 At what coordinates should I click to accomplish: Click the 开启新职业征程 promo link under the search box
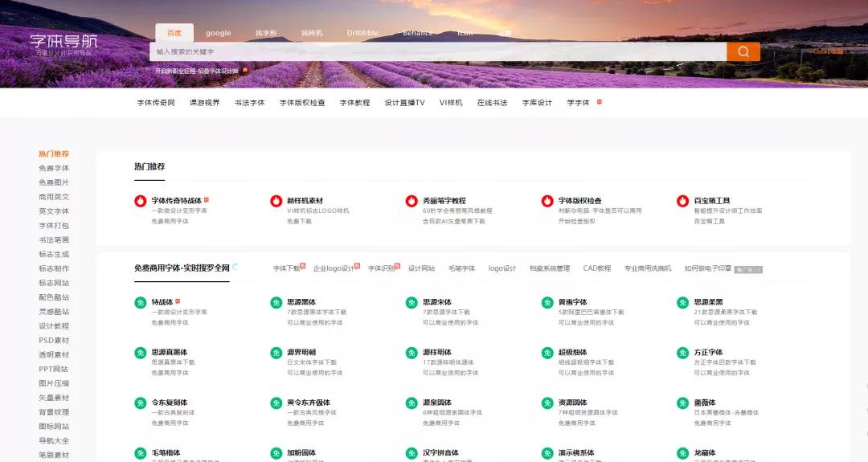coord(197,72)
